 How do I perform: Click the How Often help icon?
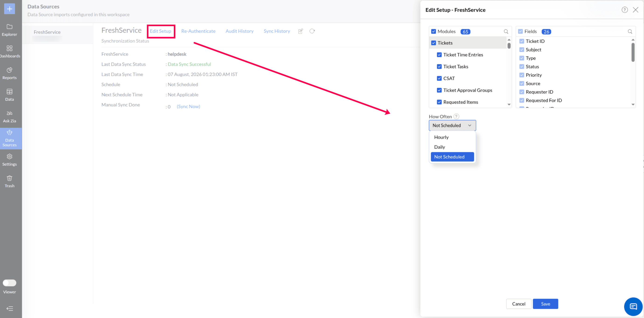pos(456,116)
